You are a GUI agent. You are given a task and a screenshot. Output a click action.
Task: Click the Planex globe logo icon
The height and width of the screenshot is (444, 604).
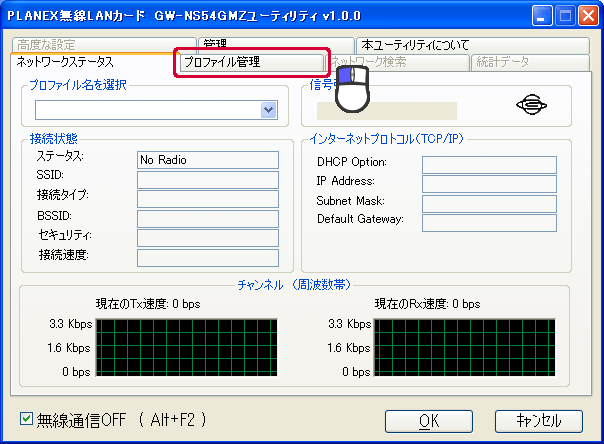pos(531,104)
